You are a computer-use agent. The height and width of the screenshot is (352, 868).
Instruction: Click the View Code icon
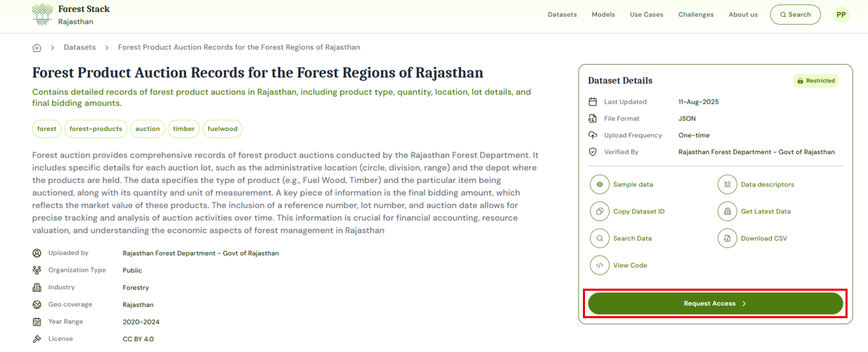pos(600,265)
